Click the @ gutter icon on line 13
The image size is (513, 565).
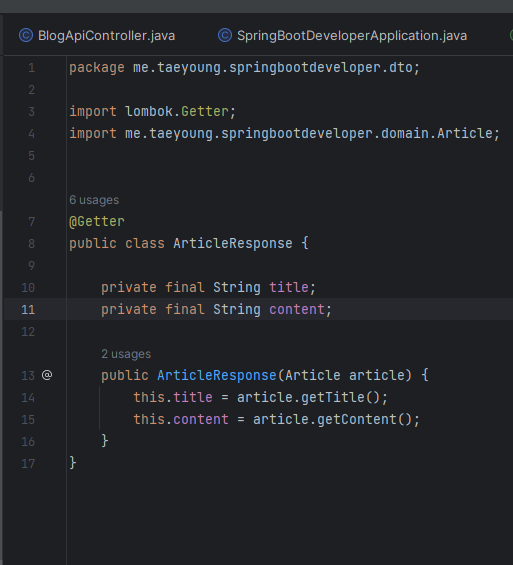coord(47,375)
